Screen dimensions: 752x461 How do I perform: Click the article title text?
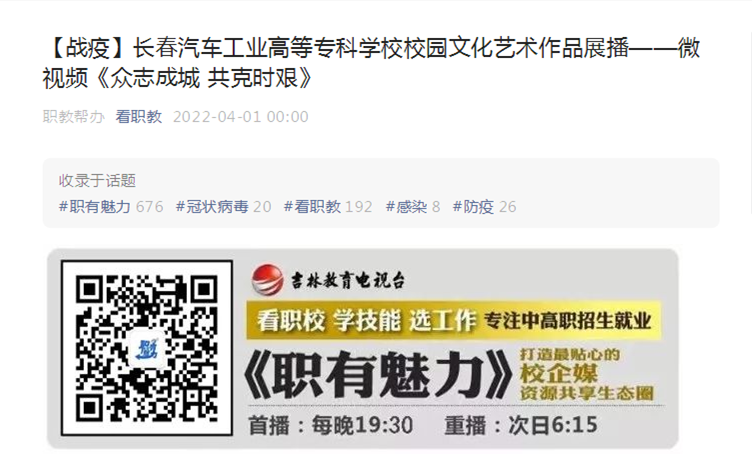(x=372, y=63)
